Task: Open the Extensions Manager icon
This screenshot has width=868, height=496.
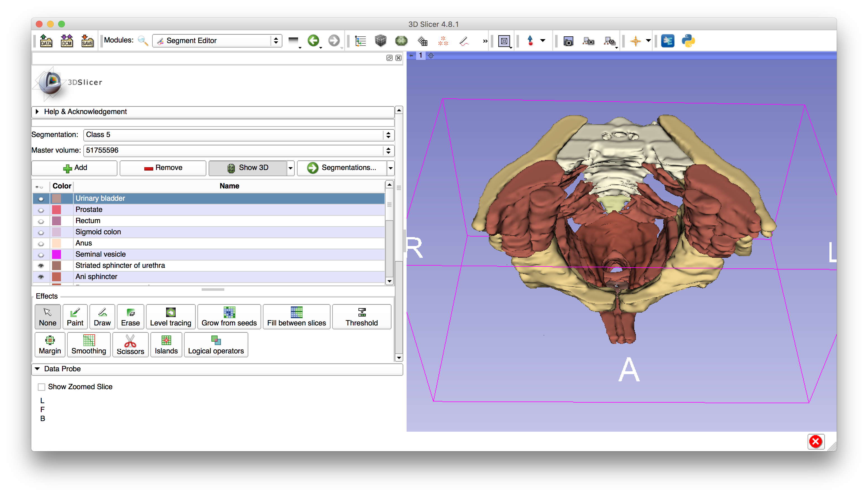Action: (x=667, y=41)
